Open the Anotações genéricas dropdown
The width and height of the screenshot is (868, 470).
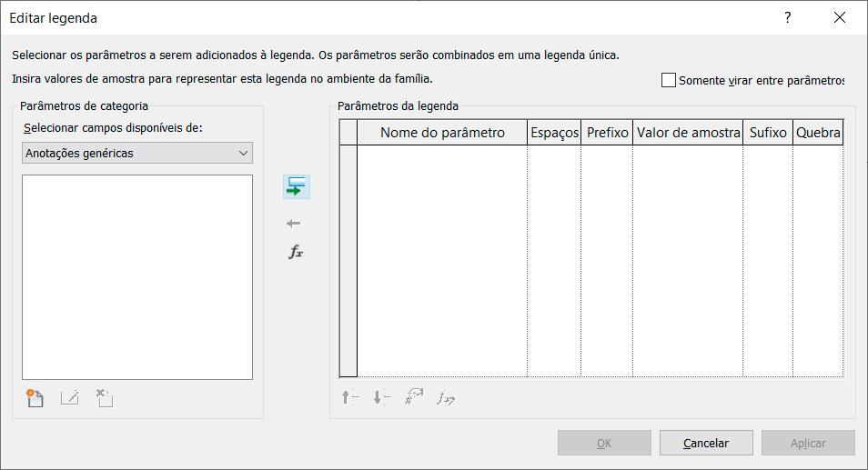tap(137, 154)
